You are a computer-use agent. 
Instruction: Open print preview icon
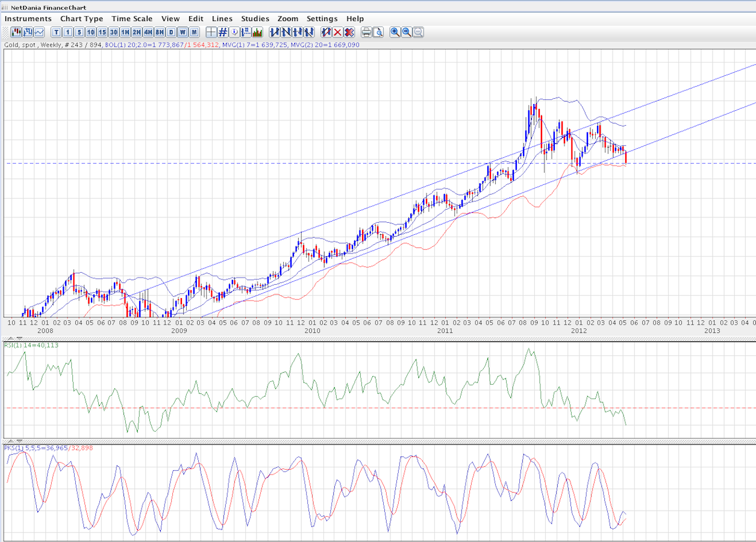coord(378,32)
